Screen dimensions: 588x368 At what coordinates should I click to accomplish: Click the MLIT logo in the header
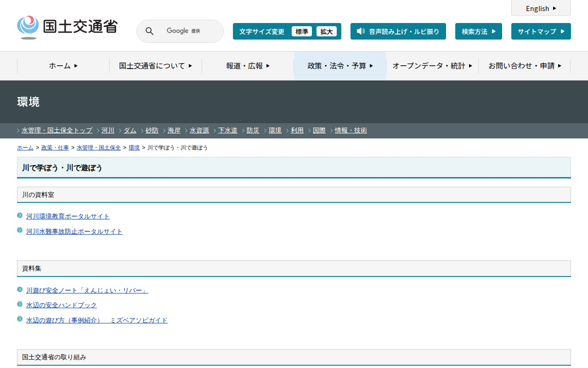(67, 27)
